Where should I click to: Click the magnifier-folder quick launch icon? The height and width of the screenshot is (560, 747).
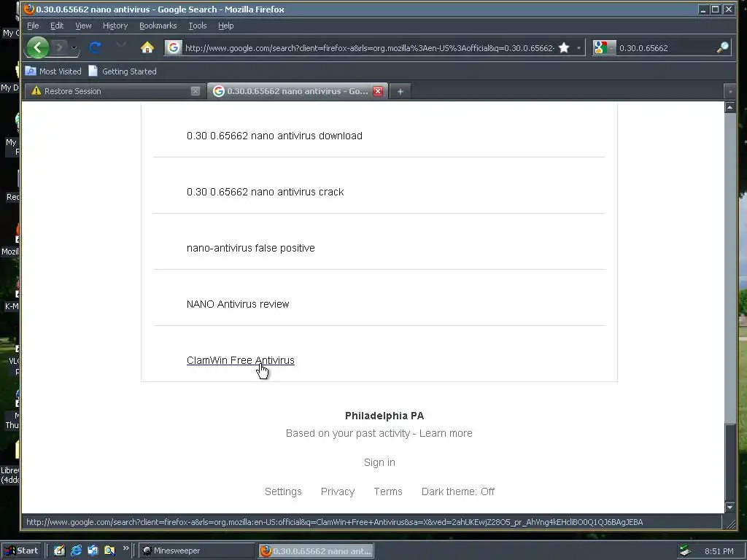click(109, 551)
